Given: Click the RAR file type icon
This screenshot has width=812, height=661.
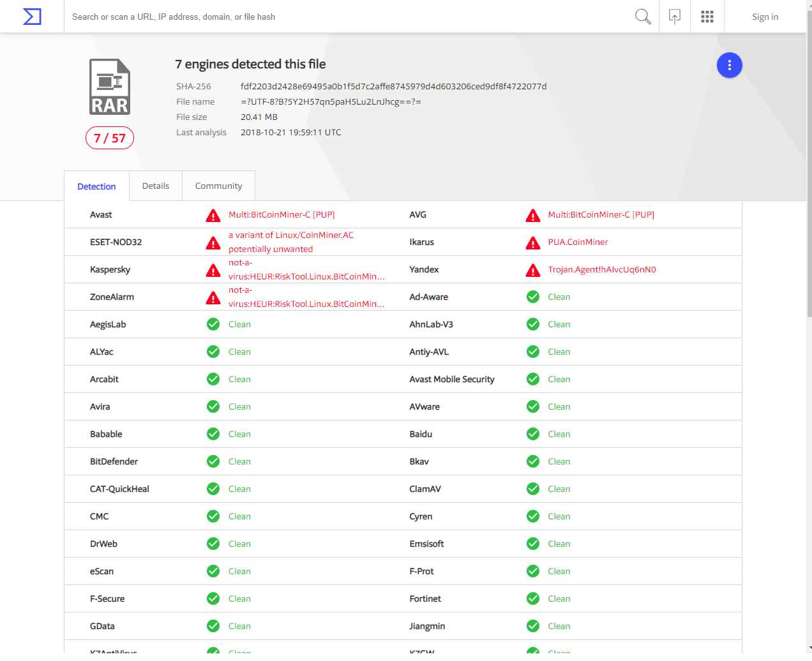Looking at the screenshot, I should pyautogui.click(x=110, y=87).
